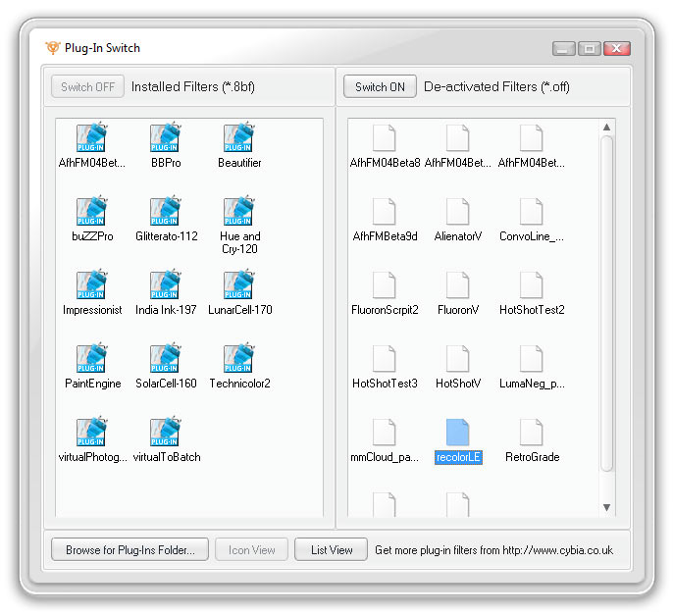Click the scroll up arrow in de-activated list
Viewport: 673px width, 616px height.
(606, 128)
